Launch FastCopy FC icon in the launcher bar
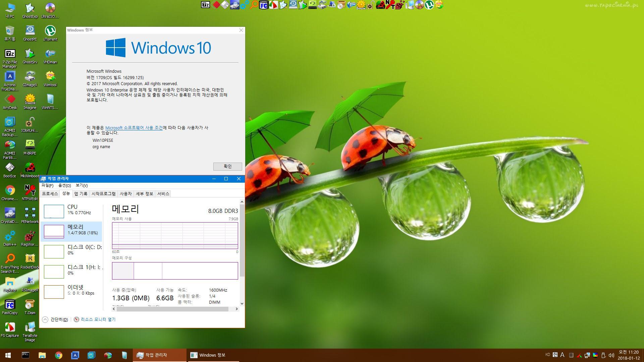 coord(264,5)
